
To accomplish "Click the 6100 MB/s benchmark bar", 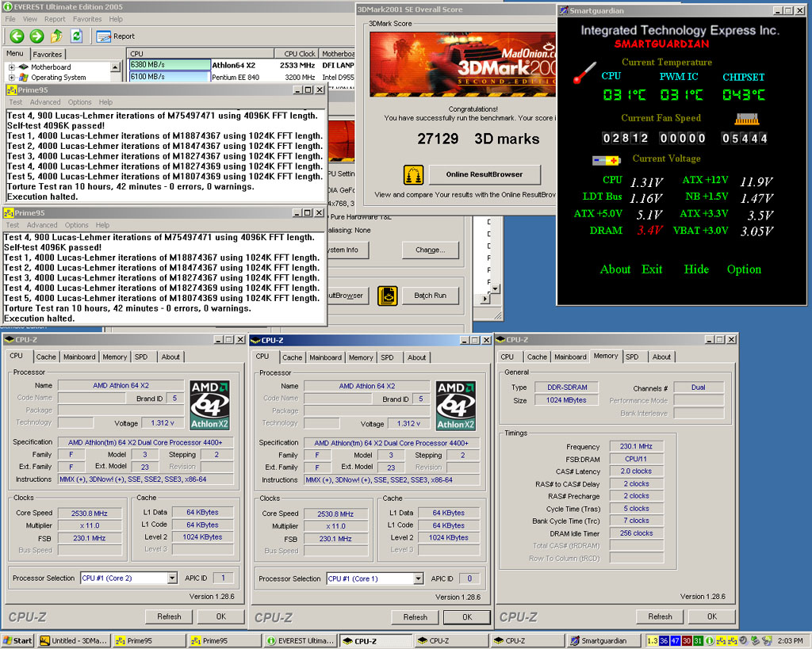I will point(170,77).
